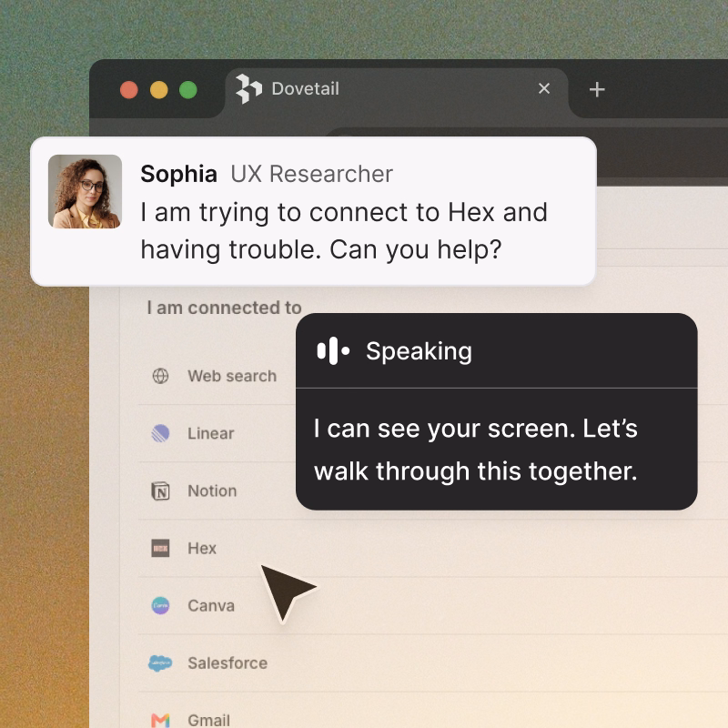Click the UX Researcher role label

(312, 174)
